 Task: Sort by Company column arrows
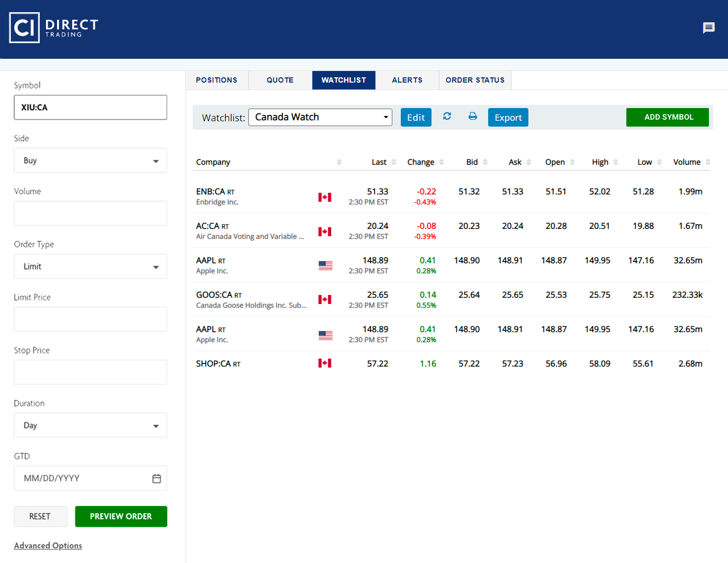[339, 162]
